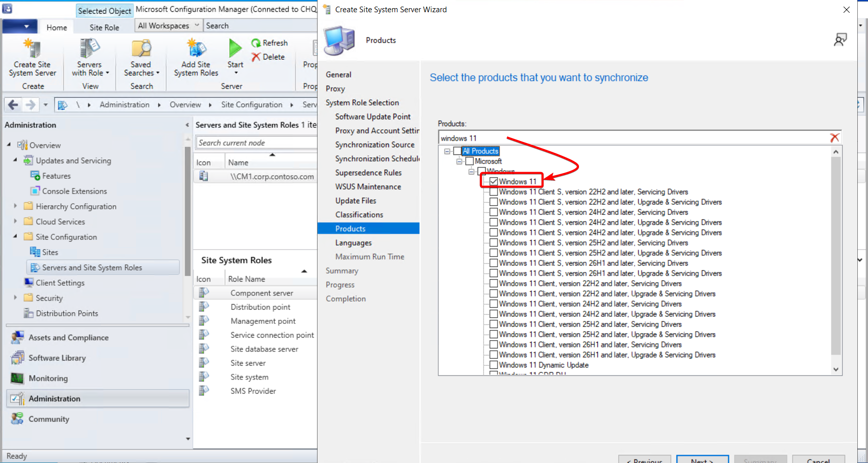Click the Client Settings node icon
This screenshot has height=463, width=868.
29,283
